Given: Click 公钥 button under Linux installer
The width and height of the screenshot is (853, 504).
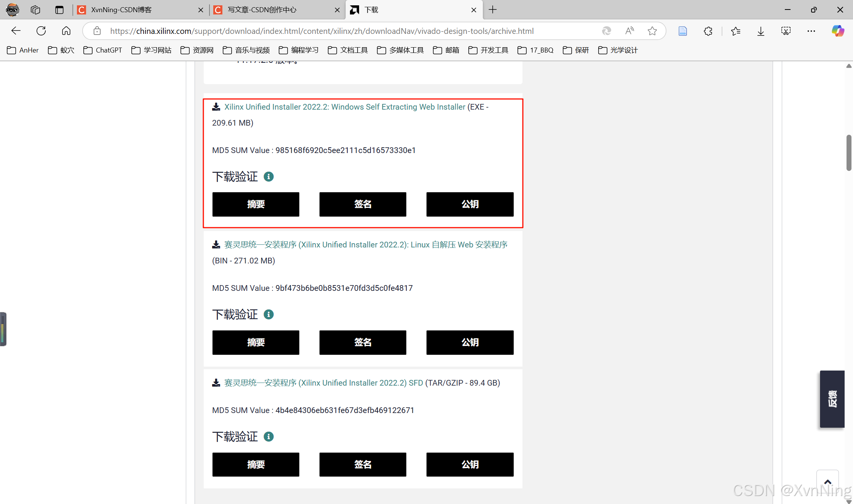Looking at the screenshot, I should click(x=470, y=343).
